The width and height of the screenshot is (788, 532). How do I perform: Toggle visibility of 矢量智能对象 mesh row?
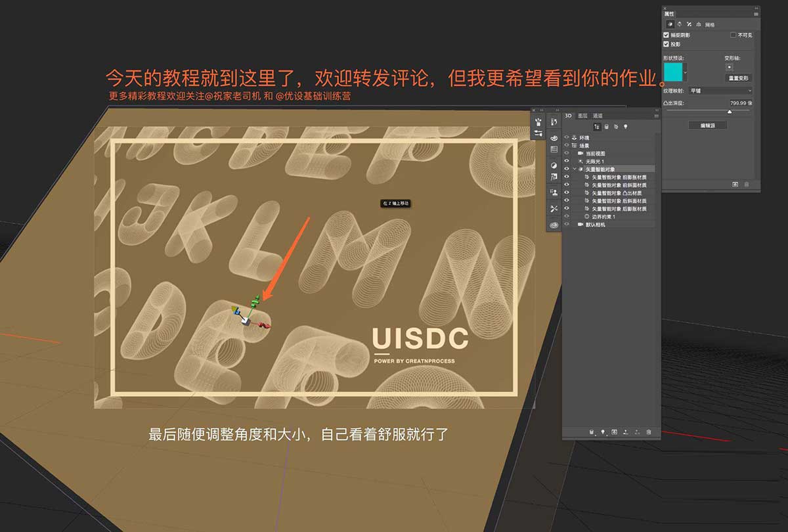coord(567,169)
